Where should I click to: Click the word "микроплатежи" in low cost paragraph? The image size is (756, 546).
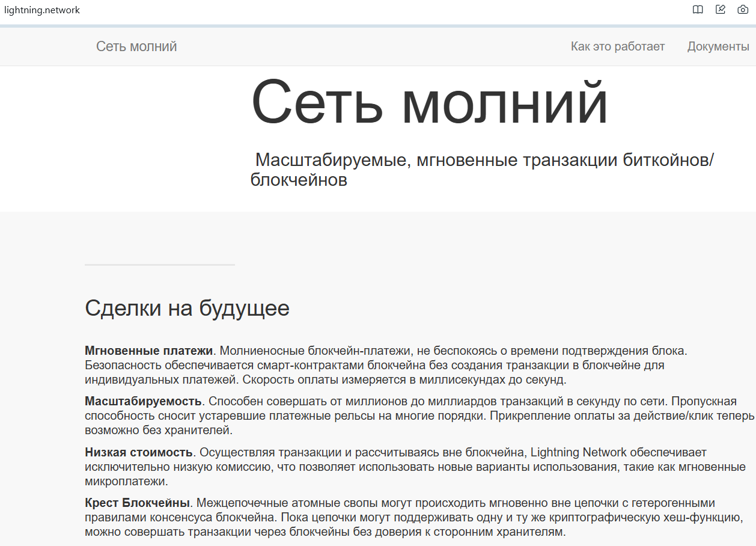pyautogui.click(x=127, y=482)
